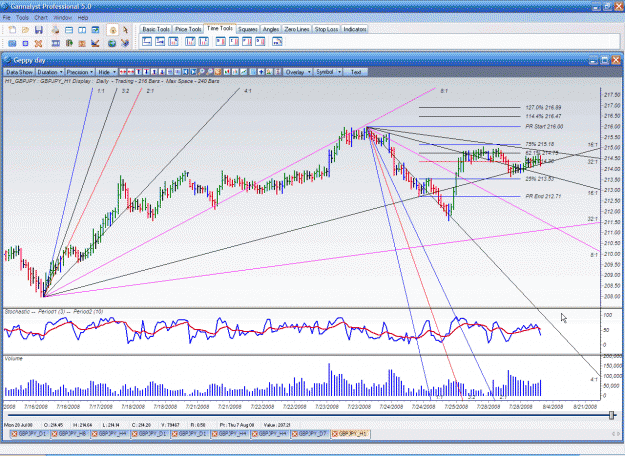Click the 127.0% 216.89 retracement label
This screenshot has width=625, height=456.
pyautogui.click(x=543, y=107)
